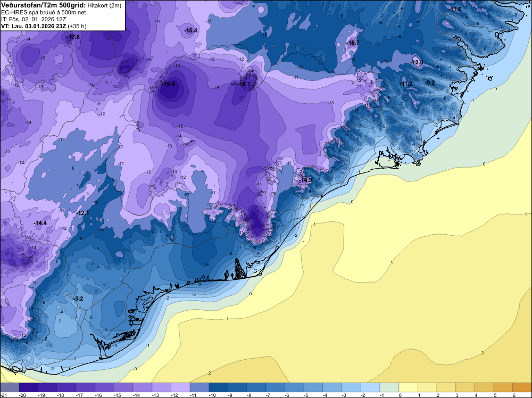Pick the legend swatch between -20 and -19
The width and height of the screenshot is (532, 398).
pyautogui.click(x=29, y=387)
